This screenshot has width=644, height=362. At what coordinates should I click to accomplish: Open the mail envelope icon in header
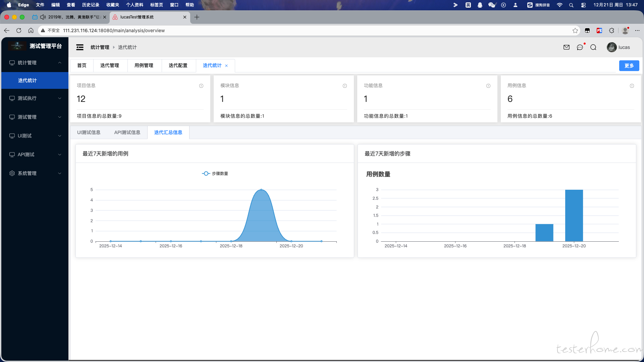[x=567, y=47]
